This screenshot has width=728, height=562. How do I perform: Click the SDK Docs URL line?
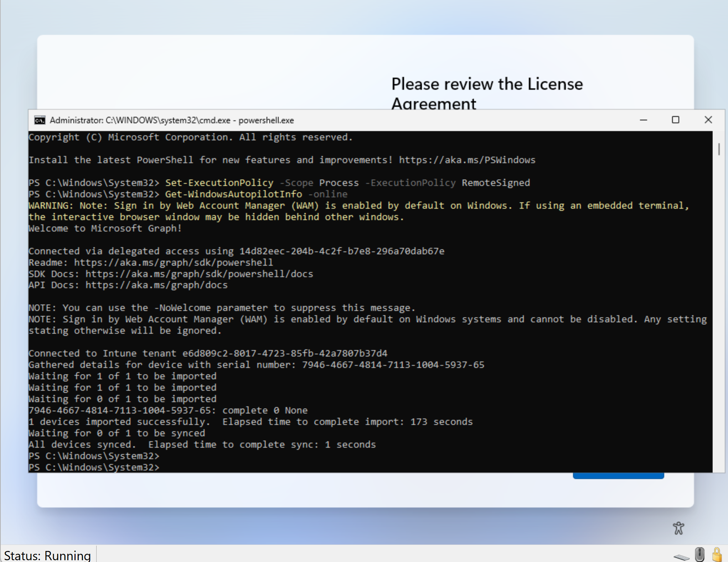pos(199,274)
